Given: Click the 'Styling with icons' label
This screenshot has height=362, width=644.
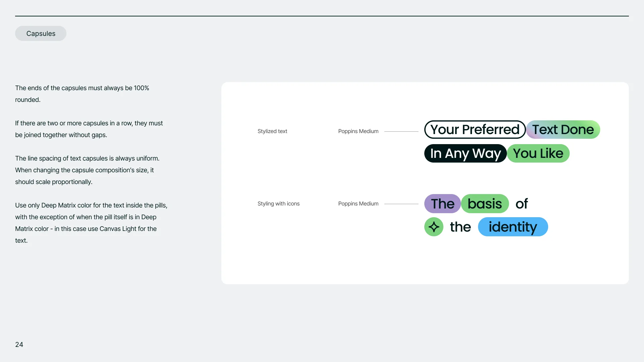Looking at the screenshot, I should pyautogui.click(x=278, y=204).
